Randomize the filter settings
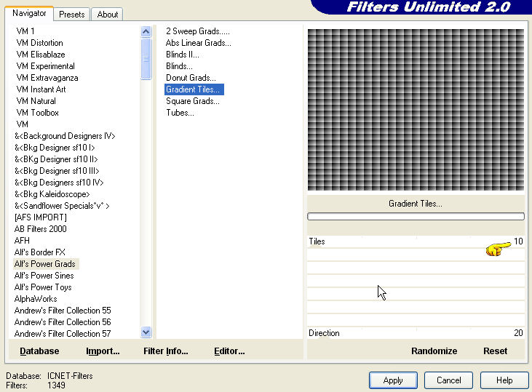 pyautogui.click(x=434, y=351)
